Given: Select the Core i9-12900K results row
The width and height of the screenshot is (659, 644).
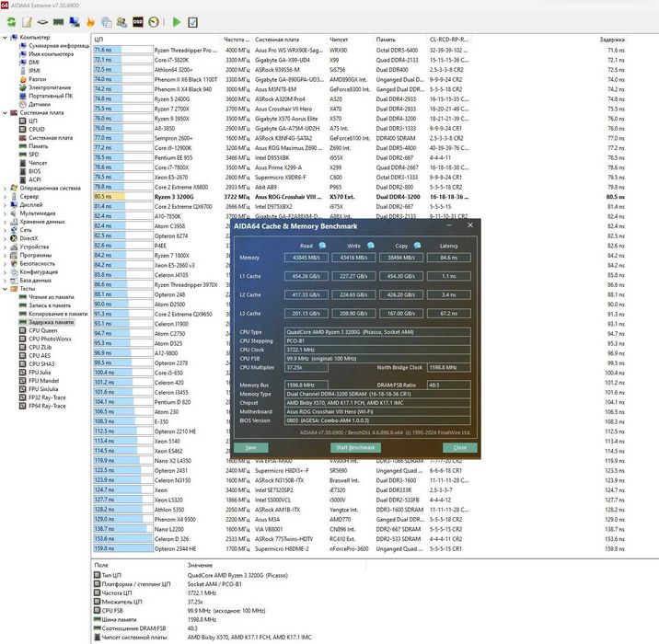Looking at the screenshot, I should pos(359,148).
